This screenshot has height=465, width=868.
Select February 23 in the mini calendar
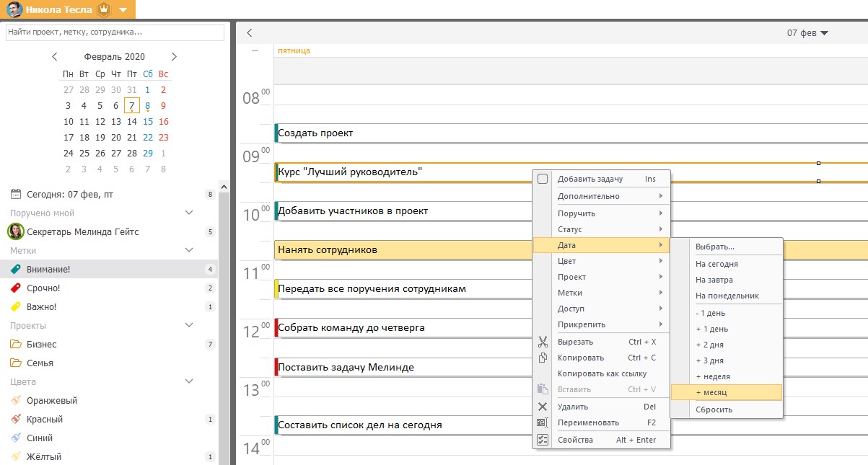click(164, 138)
